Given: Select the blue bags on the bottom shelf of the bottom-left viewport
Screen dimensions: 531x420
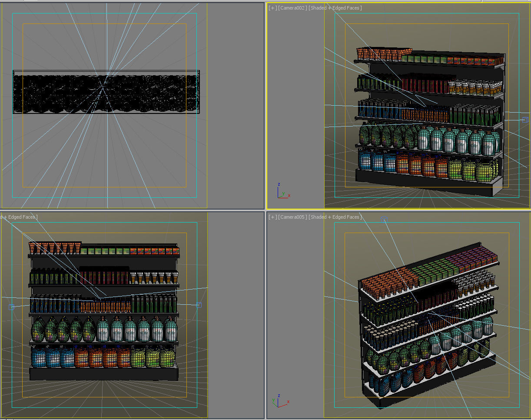Looking at the screenshot, I should pos(53,357).
